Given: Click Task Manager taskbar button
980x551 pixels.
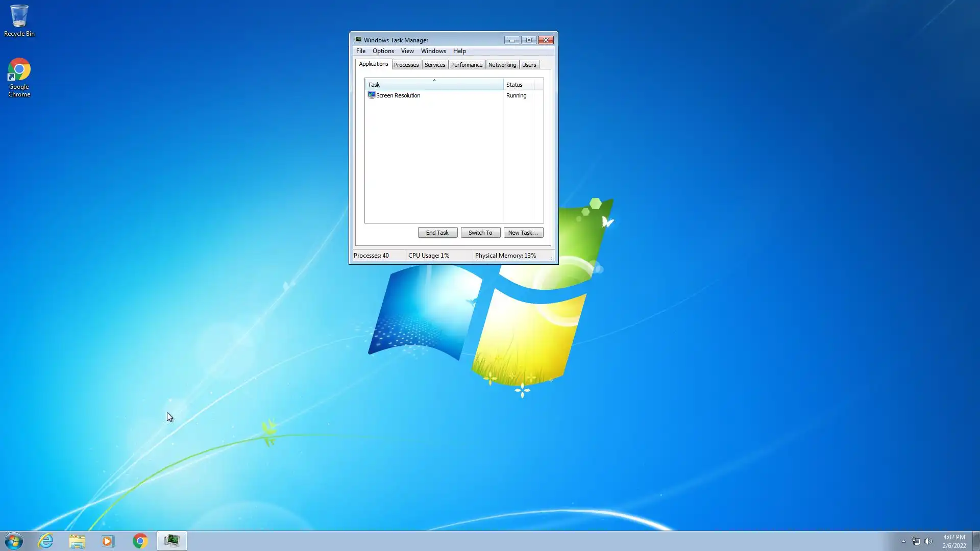Looking at the screenshot, I should coord(171,541).
